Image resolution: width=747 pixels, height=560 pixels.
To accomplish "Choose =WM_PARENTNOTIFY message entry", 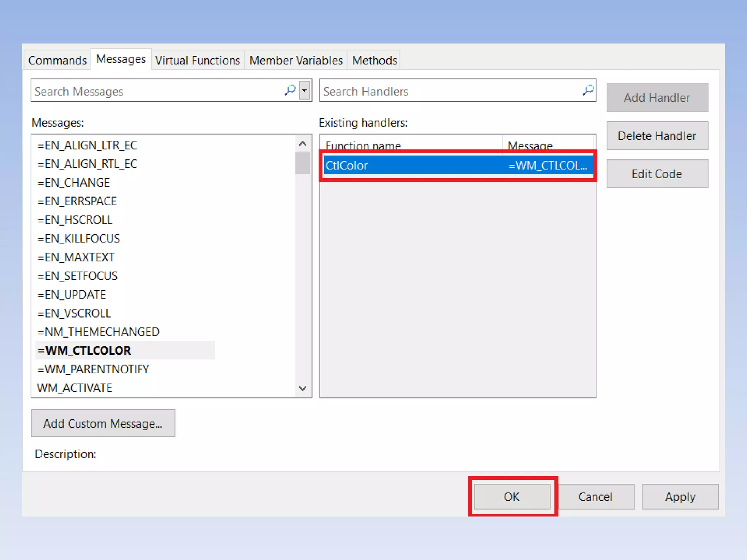I will pyautogui.click(x=93, y=369).
